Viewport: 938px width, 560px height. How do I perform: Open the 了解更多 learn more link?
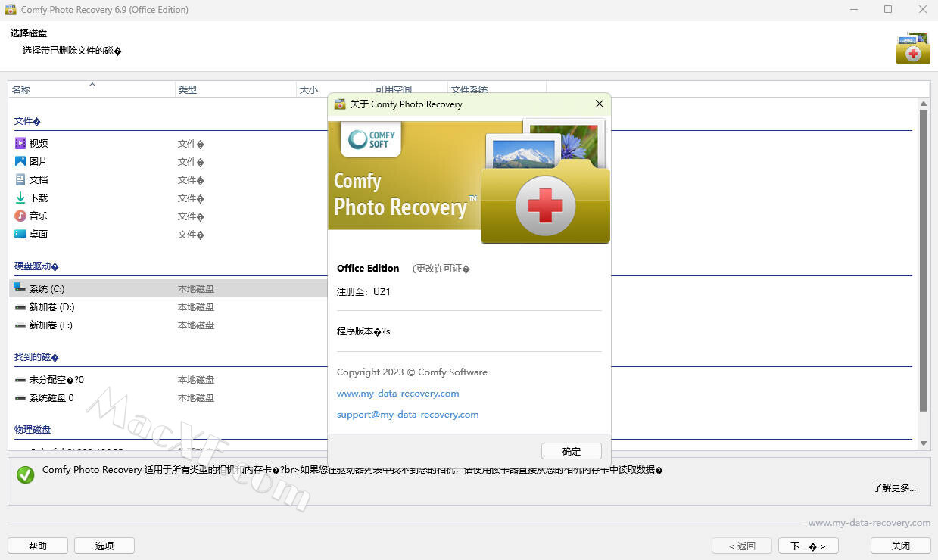(894, 488)
